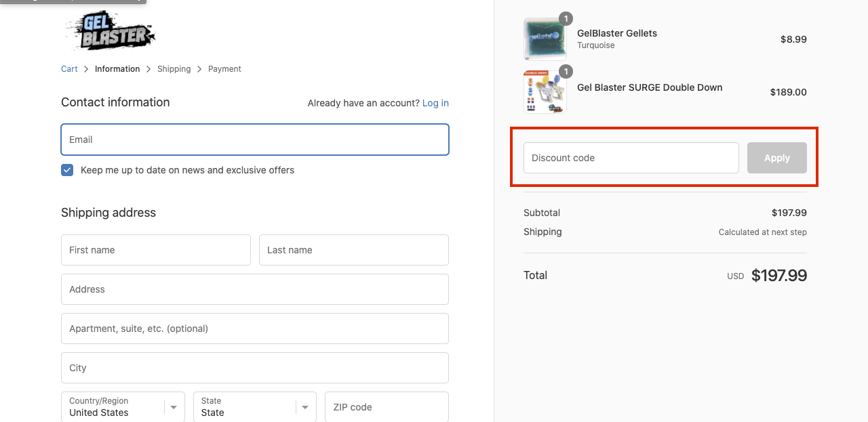Focus the Email input field
Screen dimensions: 868x422
pos(255,140)
